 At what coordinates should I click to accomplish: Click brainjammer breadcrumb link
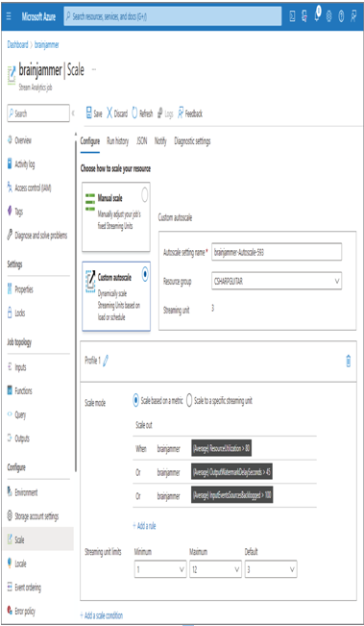[x=47, y=44]
